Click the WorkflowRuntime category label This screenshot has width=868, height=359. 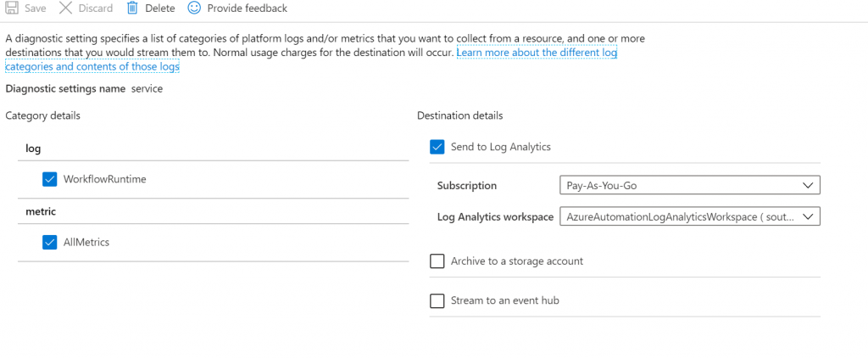click(x=104, y=179)
